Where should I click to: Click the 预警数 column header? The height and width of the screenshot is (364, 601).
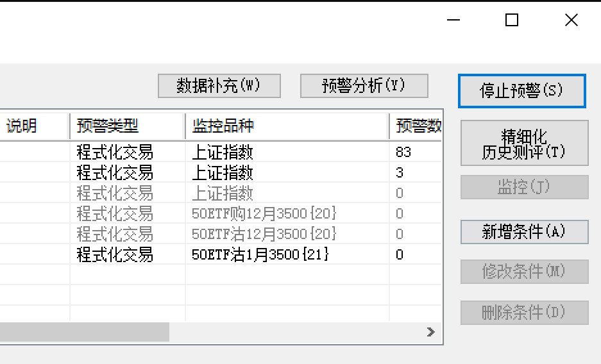pyautogui.click(x=416, y=126)
